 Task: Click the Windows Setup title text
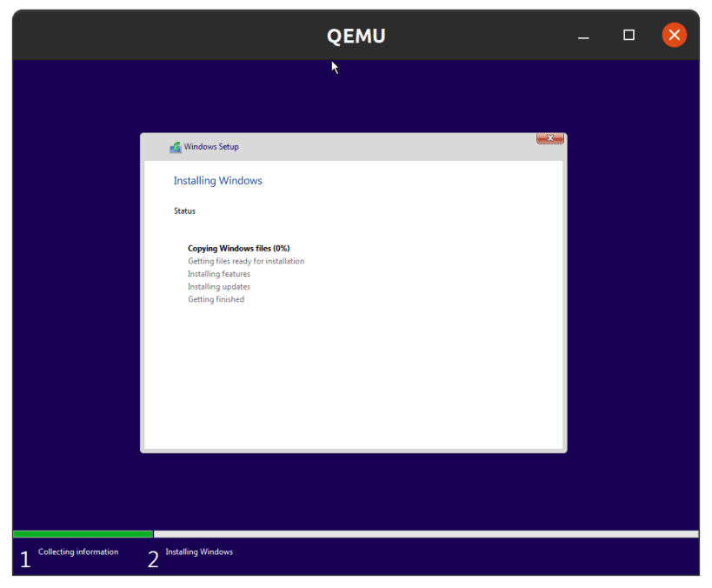(x=211, y=147)
